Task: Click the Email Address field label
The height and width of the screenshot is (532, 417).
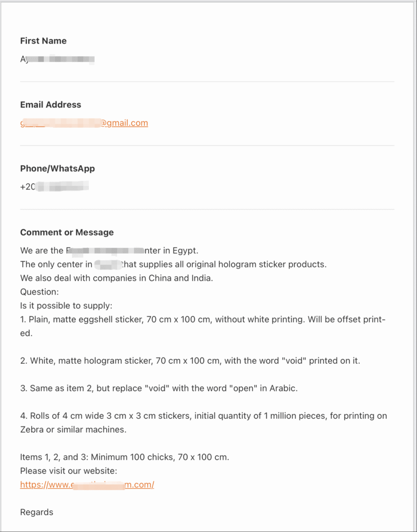Action: coord(50,104)
